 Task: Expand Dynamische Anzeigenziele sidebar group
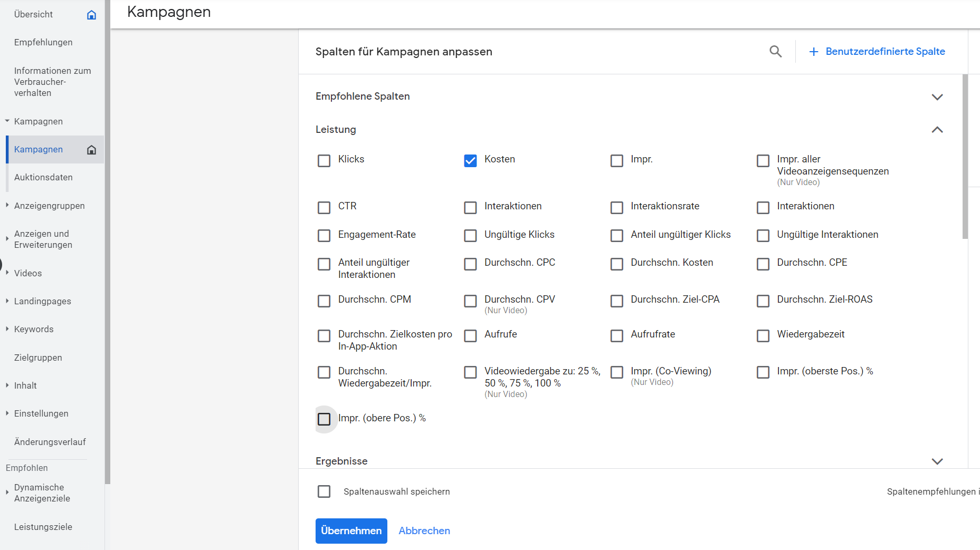coord(7,493)
